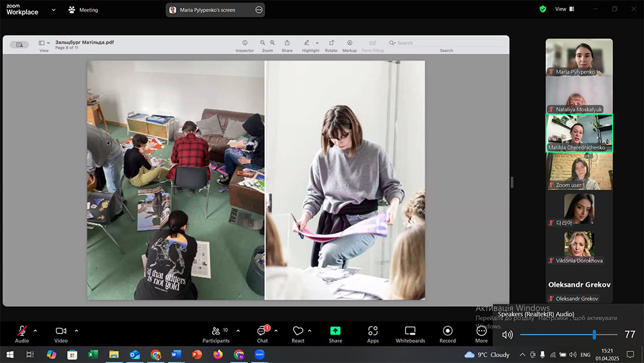Open Whiteboards in the meeting toolbar
The height and width of the screenshot is (363, 644).
[x=410, y=334]
